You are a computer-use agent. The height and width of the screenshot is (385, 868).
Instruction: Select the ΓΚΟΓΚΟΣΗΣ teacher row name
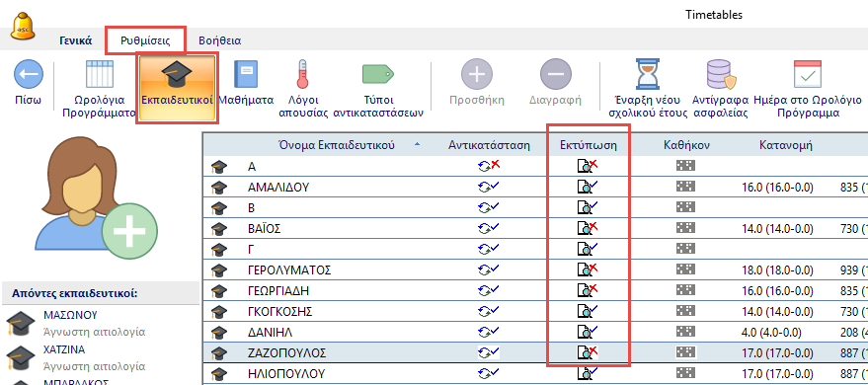click(x=280, y=311)
